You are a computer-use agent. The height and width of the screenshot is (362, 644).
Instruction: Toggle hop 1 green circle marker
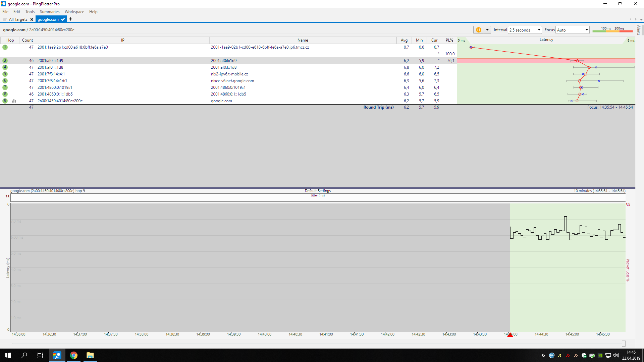point(5,47)
